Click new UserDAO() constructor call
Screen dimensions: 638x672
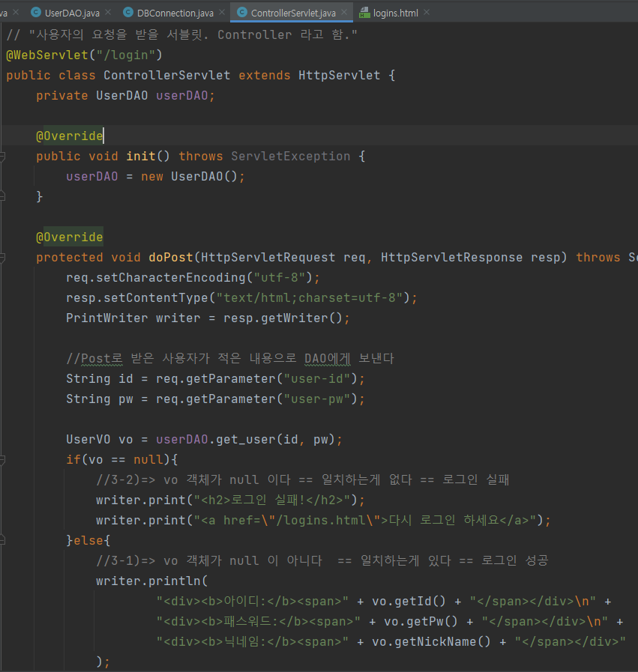193,176
